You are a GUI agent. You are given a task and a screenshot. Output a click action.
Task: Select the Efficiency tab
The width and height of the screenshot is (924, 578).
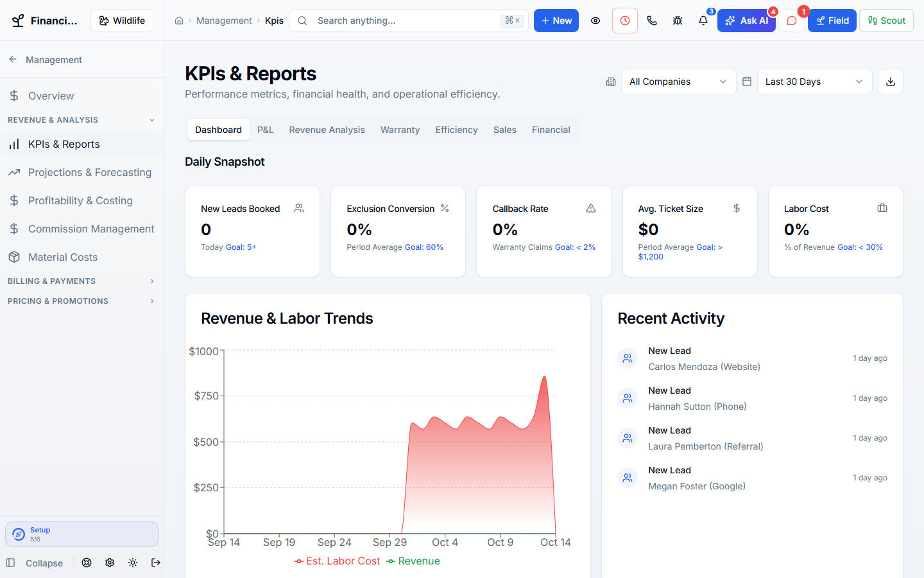456,130
